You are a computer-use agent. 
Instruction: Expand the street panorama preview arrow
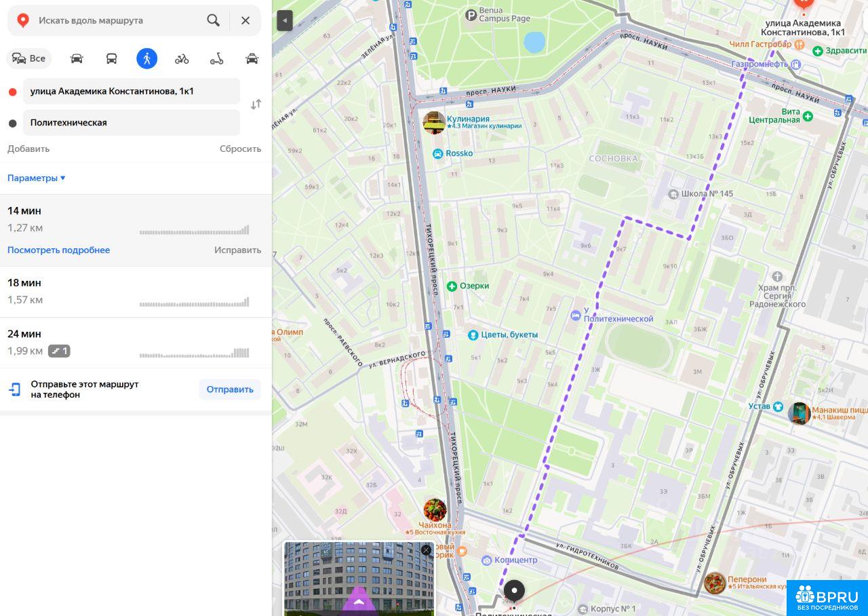tap(359, 601)
